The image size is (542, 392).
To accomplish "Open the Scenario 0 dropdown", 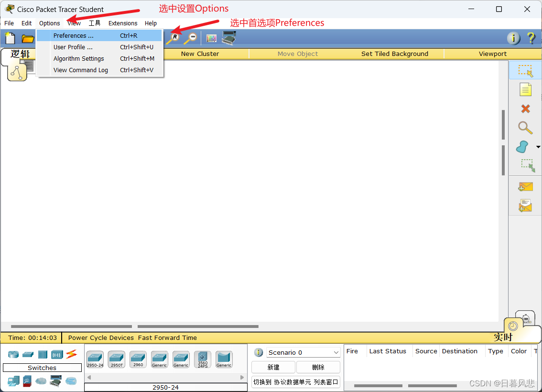I will pyautogui.click(x=303, y=352).
